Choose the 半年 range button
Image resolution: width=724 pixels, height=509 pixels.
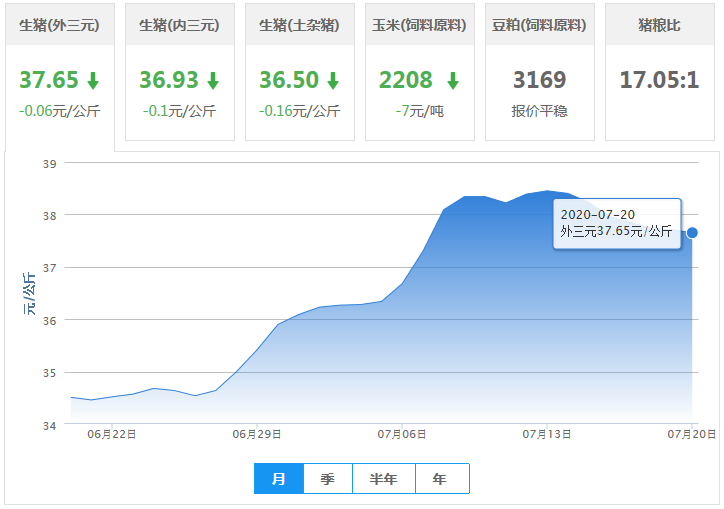click(384, 479)
